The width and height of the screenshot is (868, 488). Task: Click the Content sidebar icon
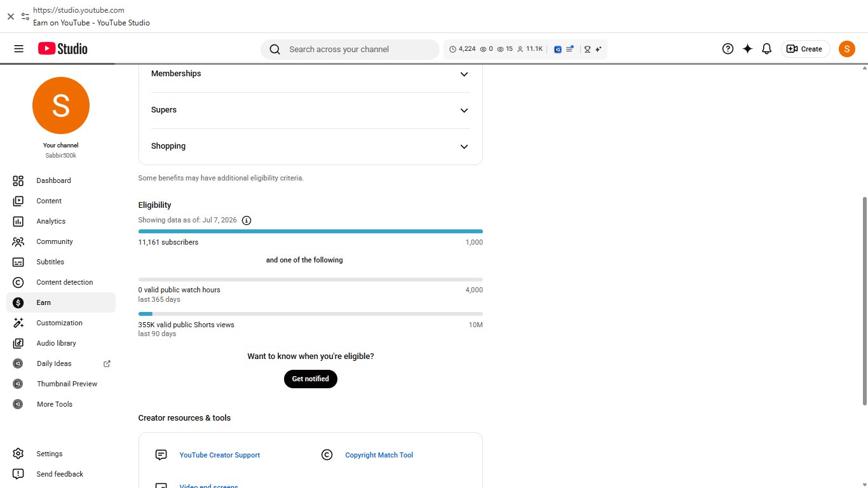[18, 201]
